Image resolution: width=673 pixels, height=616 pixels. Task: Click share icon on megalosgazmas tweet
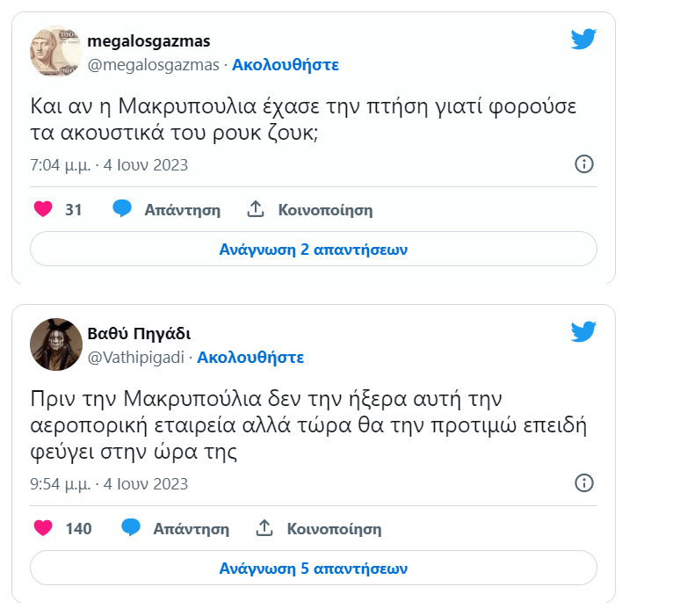[256, 209]
